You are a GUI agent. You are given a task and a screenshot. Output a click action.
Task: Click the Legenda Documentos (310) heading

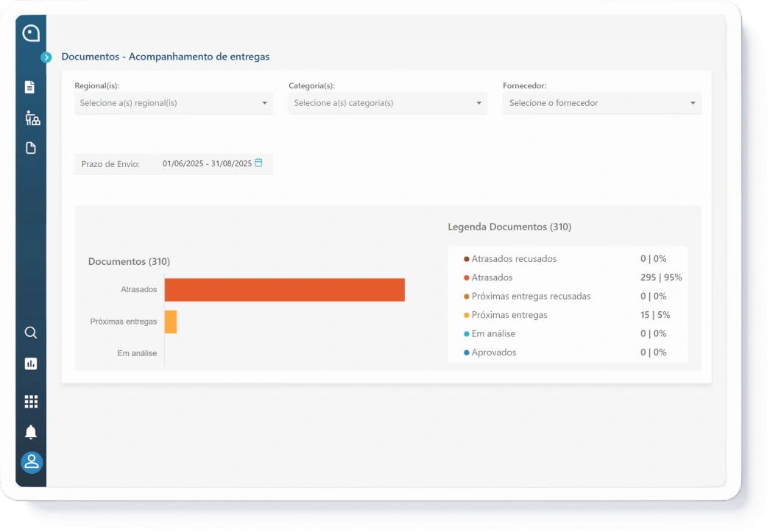(x=509, y=227)
